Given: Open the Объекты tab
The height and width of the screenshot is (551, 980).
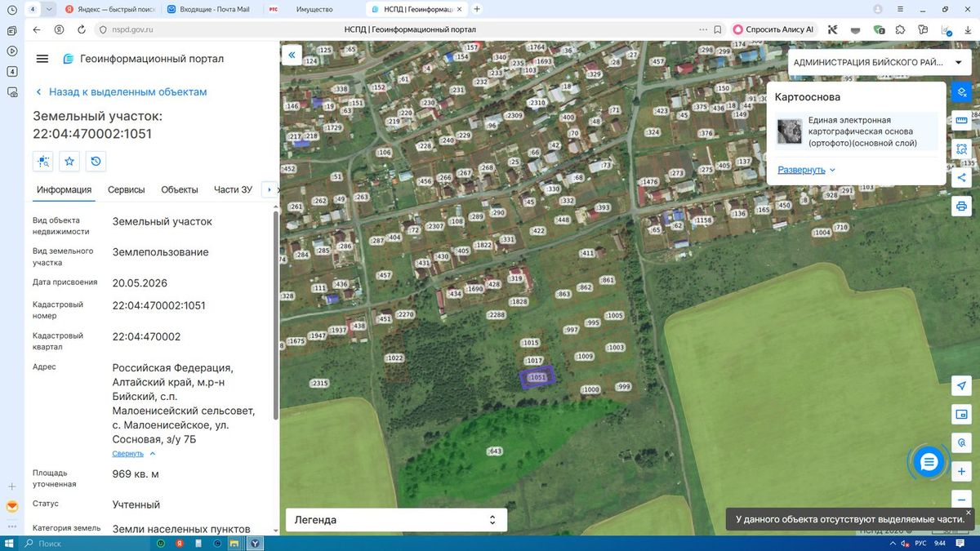Looking at the screenshot, I should tap(180, 189).
